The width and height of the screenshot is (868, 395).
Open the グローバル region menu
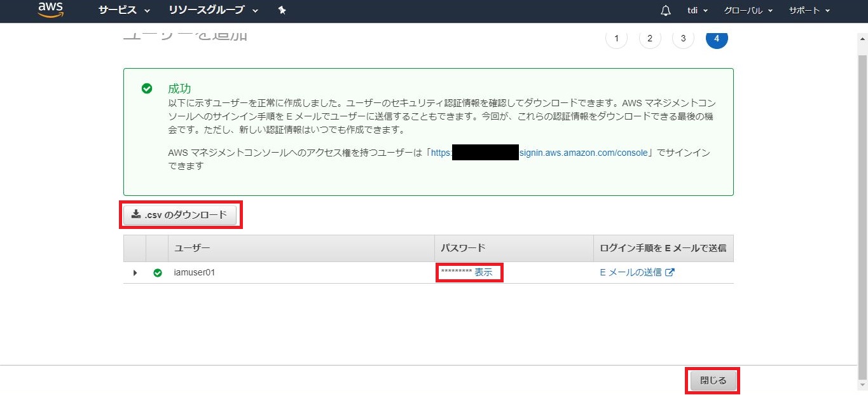[x=748, y=11]
